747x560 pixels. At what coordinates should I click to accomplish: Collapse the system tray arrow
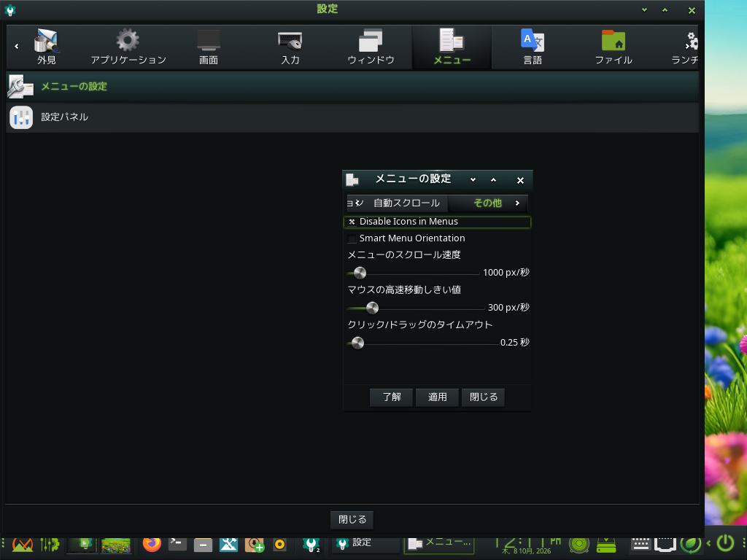[708, 543]
